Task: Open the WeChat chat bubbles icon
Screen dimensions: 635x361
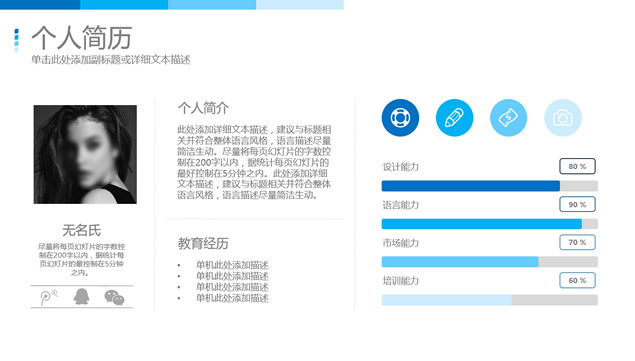Action: click(x=115, y=297)
